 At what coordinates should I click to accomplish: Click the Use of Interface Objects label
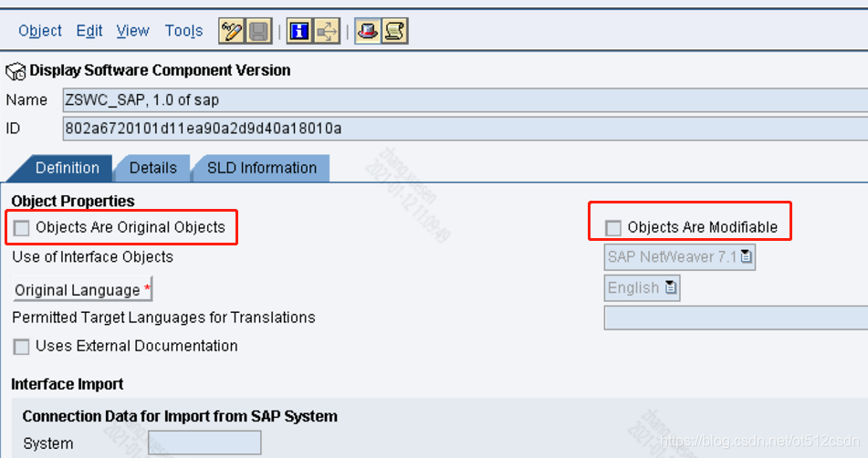[x=92, y=257]
